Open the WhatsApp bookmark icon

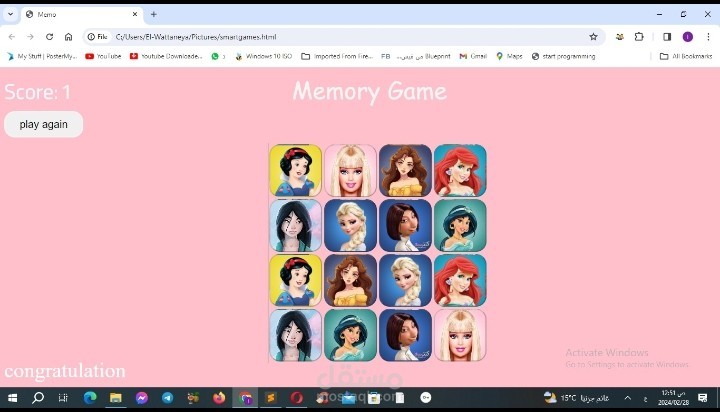[218, 56]
